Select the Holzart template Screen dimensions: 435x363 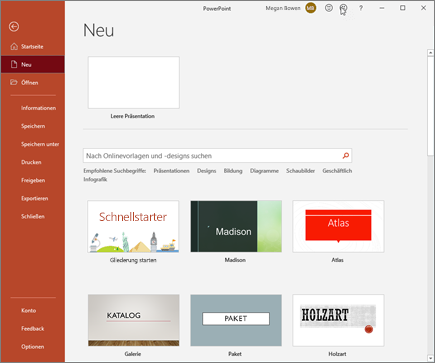pos(338,320)
